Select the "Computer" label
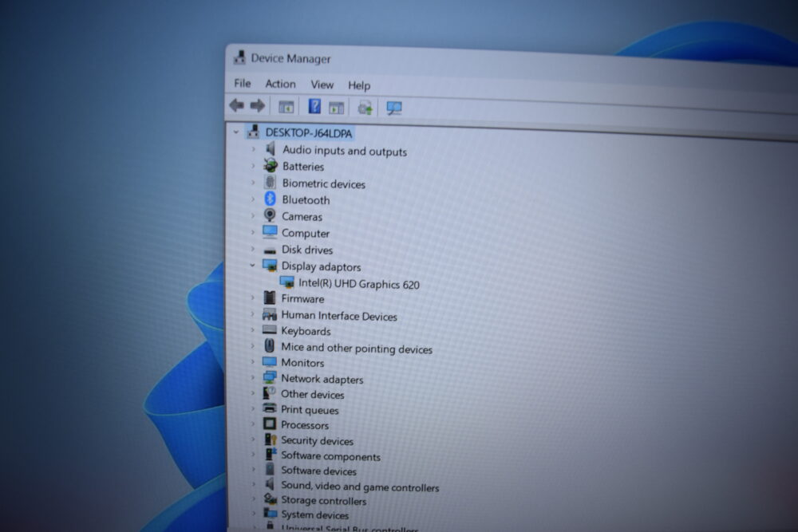Image resolution: width=798 pixels, height=532 pixels. pos(306,234)
